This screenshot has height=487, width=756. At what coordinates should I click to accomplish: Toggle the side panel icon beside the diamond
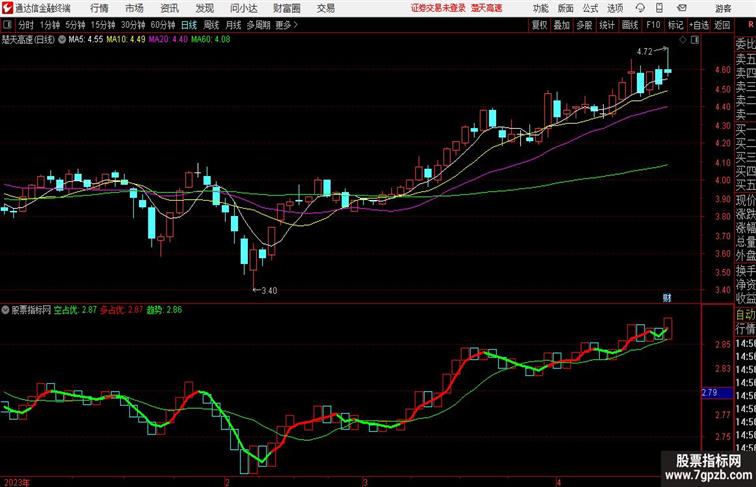tap(695, 40)
